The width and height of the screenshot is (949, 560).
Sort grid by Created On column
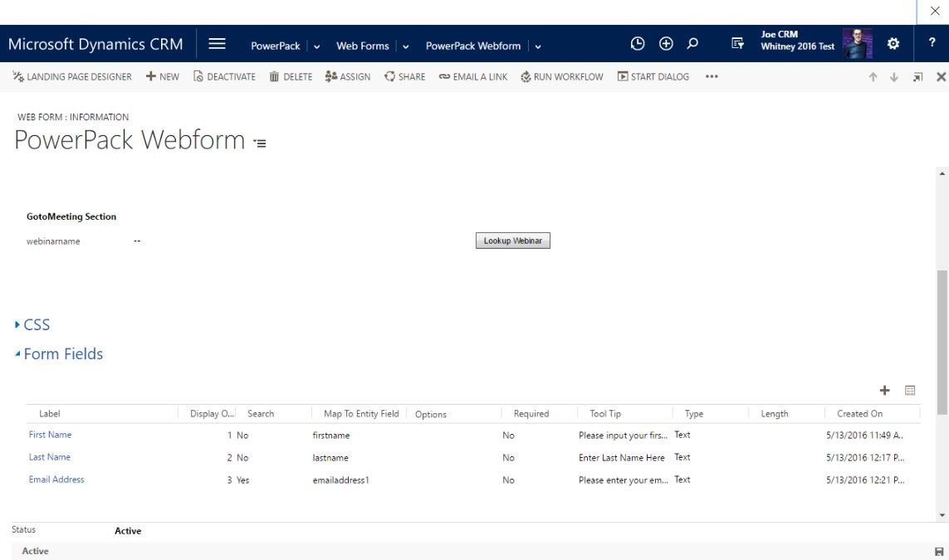coord(859,414)
